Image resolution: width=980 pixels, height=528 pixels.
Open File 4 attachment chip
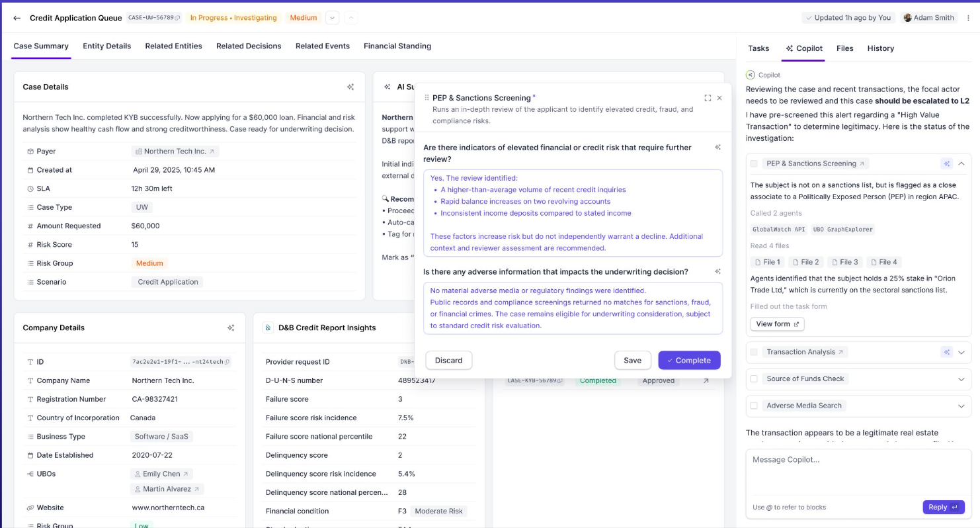tap(884, 262)
